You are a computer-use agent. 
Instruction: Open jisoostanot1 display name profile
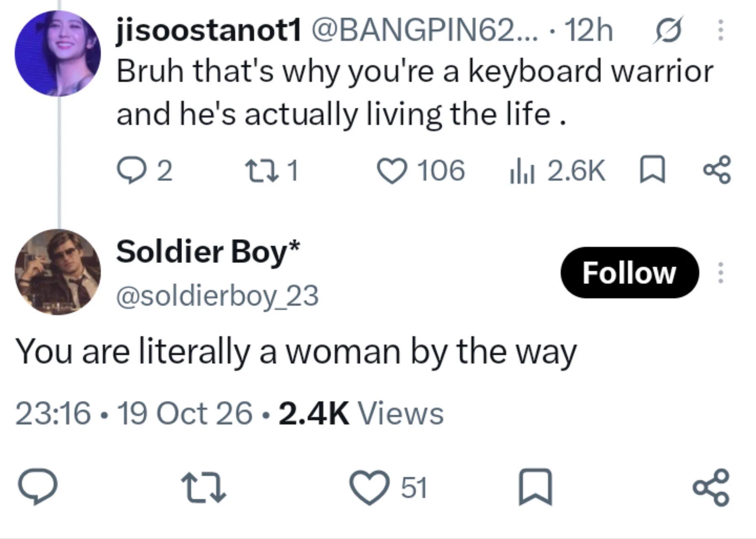209,30
